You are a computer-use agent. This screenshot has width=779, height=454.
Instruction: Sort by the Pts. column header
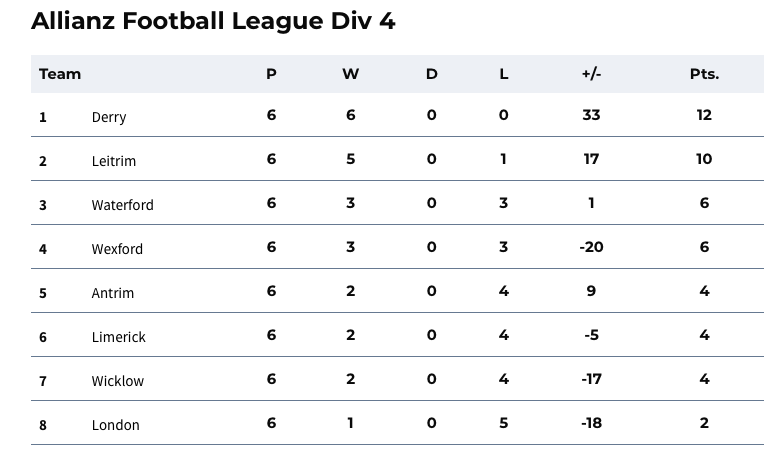pyautogui.click(x=704, y=74)
